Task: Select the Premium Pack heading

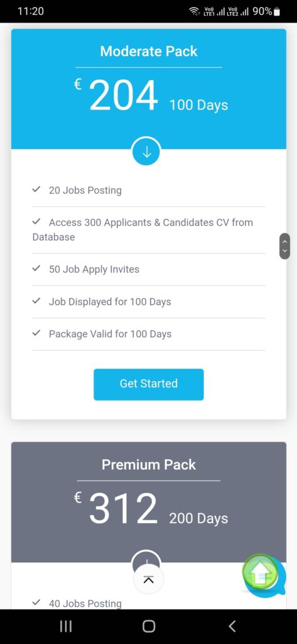Action: [x=148, y=465]
